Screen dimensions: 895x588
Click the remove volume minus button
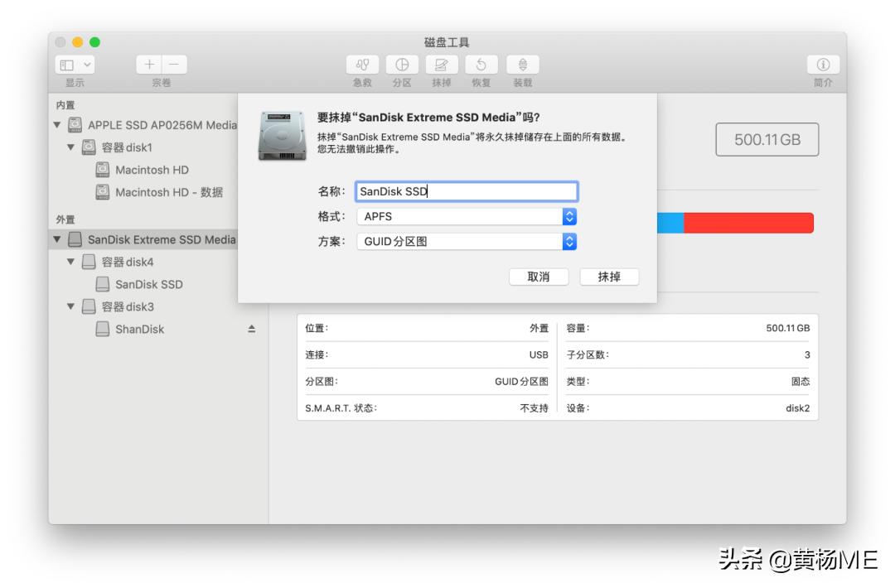(x=174, y=65)
